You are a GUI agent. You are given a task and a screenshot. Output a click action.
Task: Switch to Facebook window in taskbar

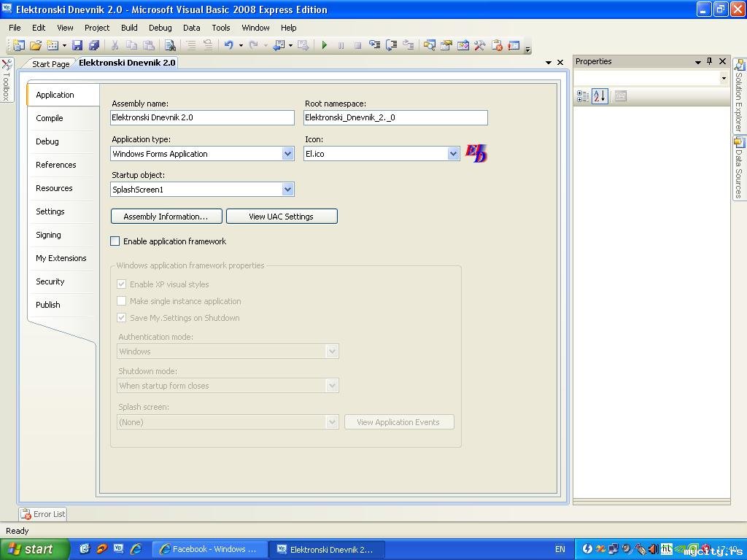tap(209, 549)
